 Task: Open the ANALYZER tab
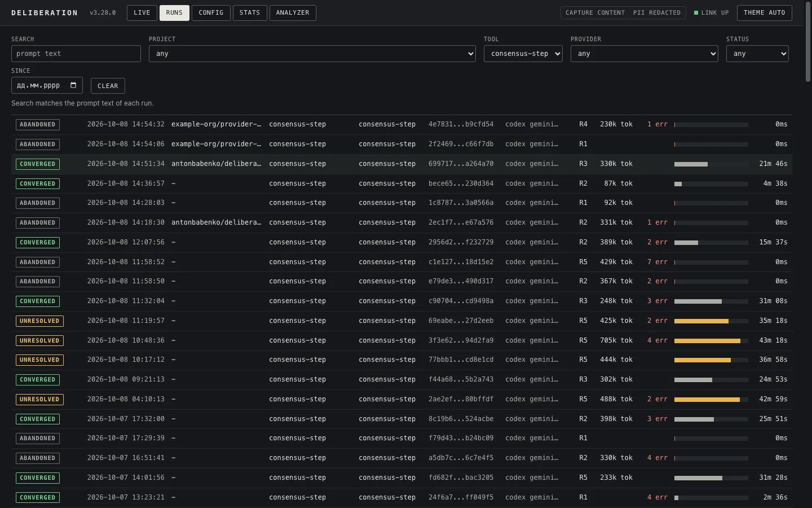coord(293,12)
